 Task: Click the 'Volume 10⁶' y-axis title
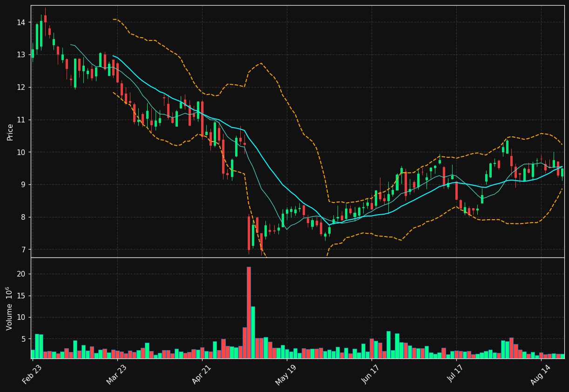pos(9,308)
